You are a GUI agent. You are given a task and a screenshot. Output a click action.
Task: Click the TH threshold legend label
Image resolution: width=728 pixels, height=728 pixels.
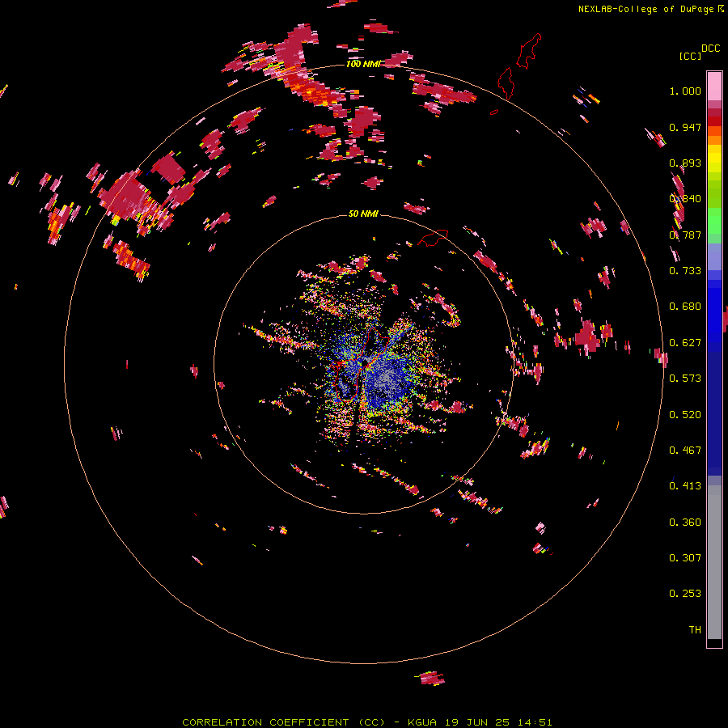point(695,630)
